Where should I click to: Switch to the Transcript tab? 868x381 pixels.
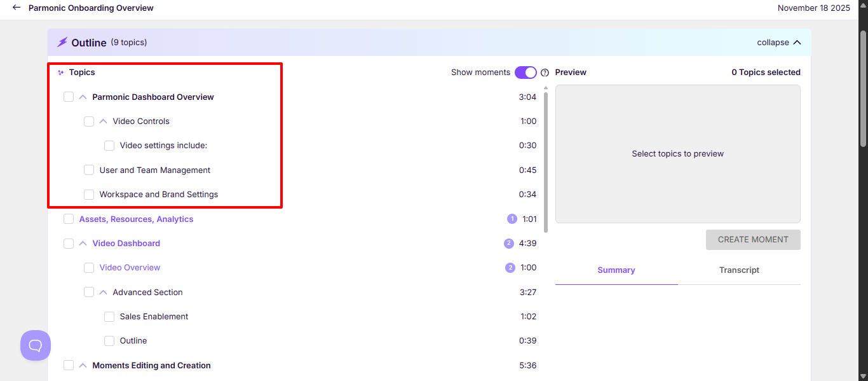coord(739,270)
